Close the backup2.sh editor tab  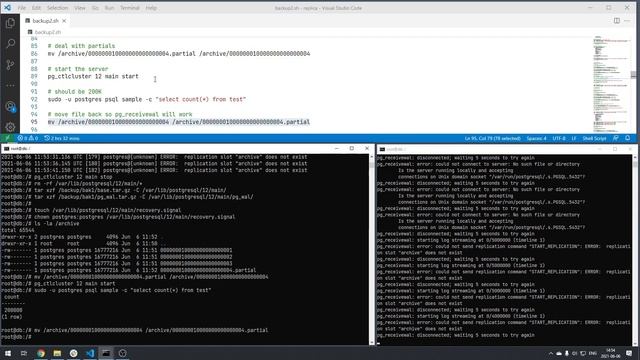(x=64, y=21)
